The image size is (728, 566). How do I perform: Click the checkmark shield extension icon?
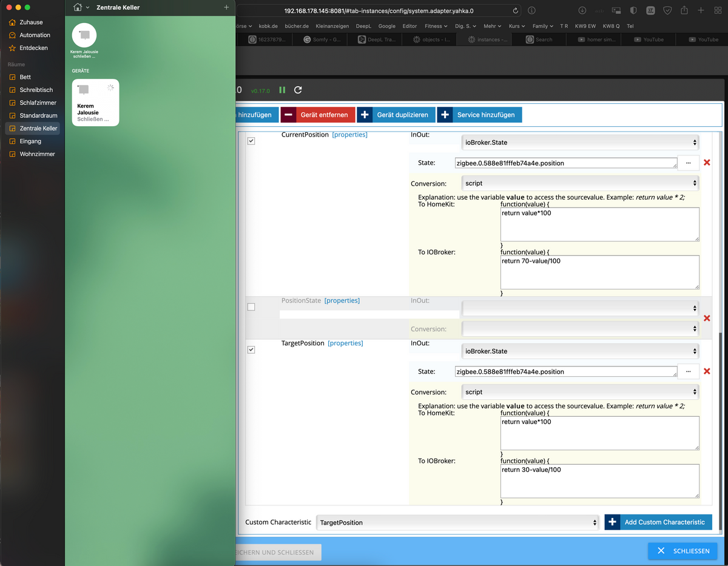pos(667,10)
